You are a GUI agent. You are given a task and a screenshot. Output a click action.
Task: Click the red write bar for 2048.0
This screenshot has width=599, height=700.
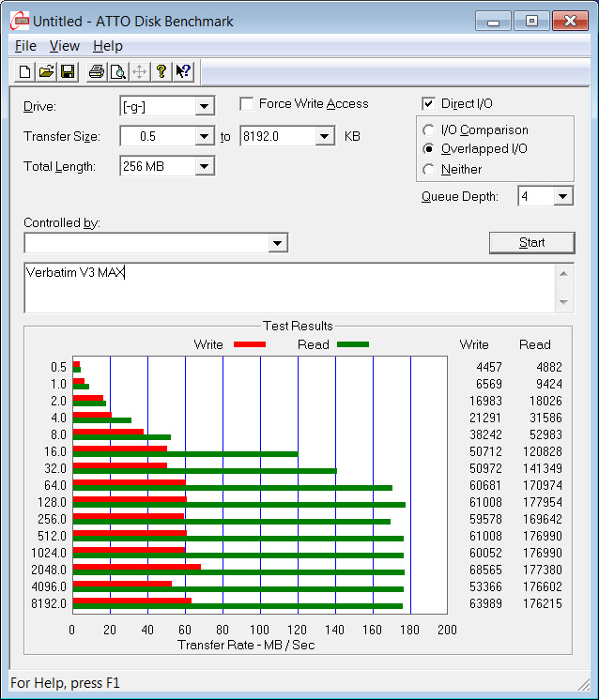coord(137,567)
